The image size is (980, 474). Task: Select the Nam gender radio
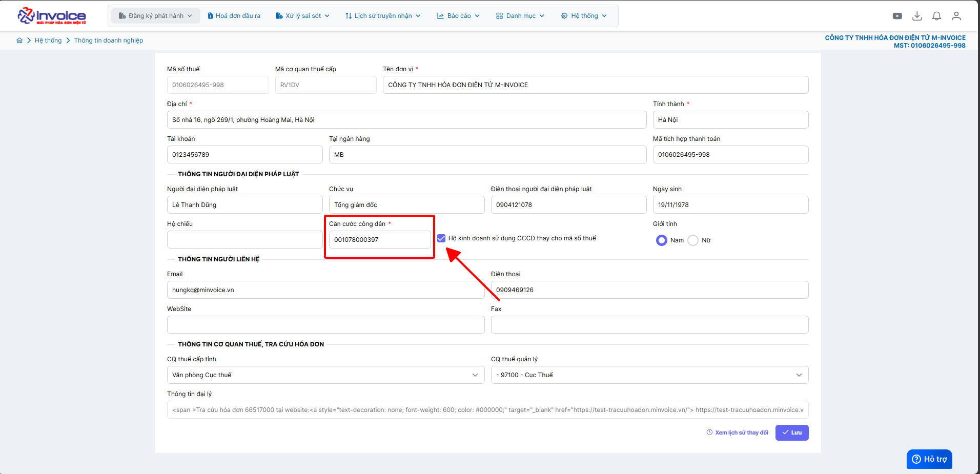(x=662, y=240)
